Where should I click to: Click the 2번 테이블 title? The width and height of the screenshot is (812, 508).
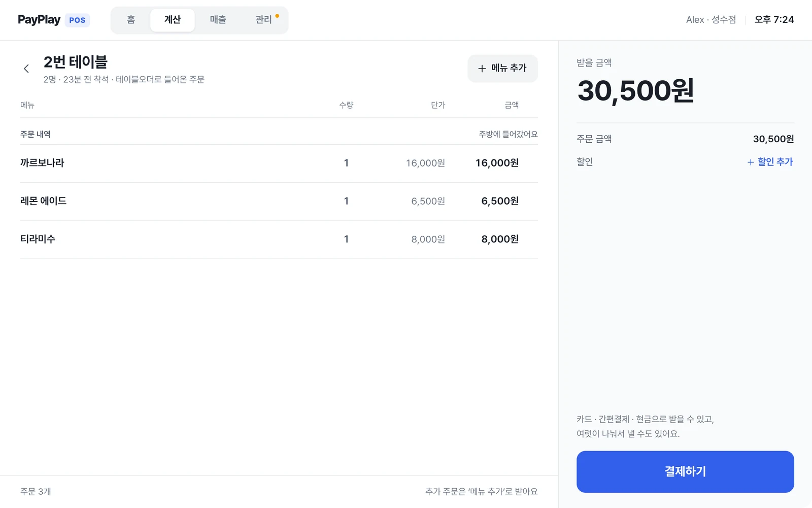pyautogui.click(x=76, y=62)
